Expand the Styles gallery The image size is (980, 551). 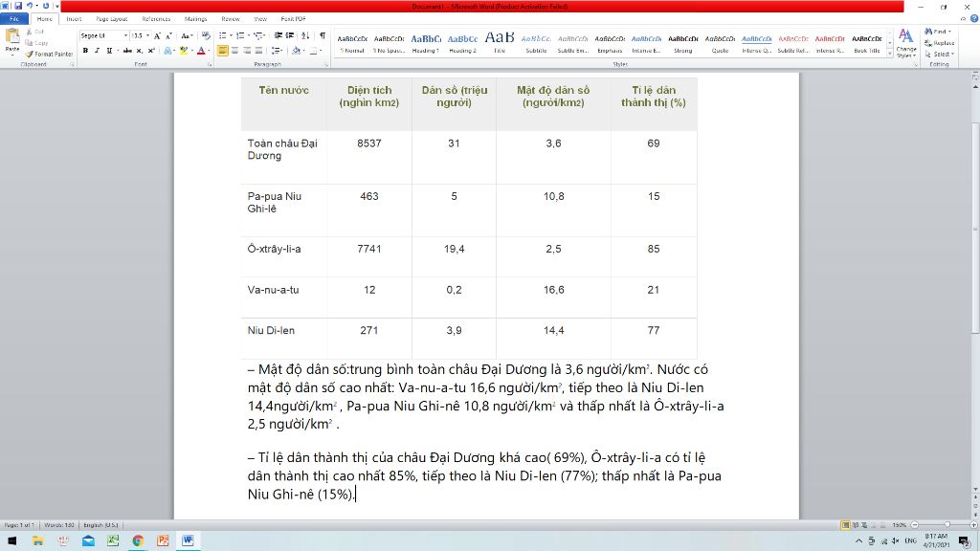889,55
